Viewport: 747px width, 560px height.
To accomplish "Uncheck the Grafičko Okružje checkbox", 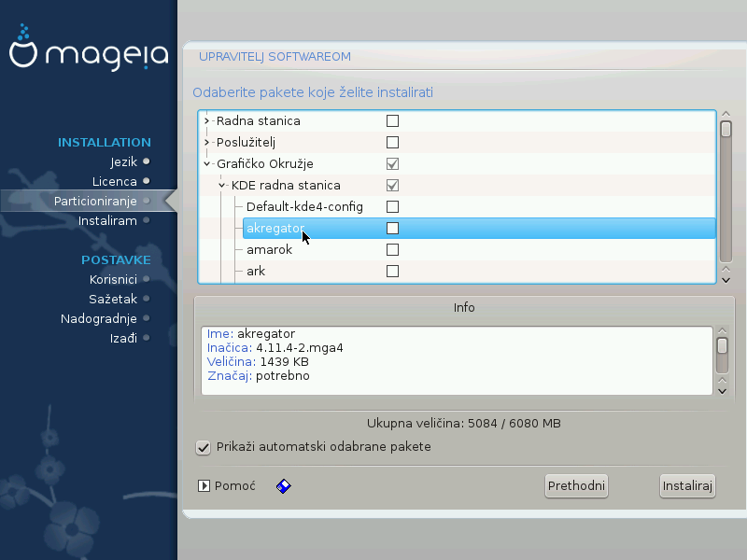I will (392, 164).
